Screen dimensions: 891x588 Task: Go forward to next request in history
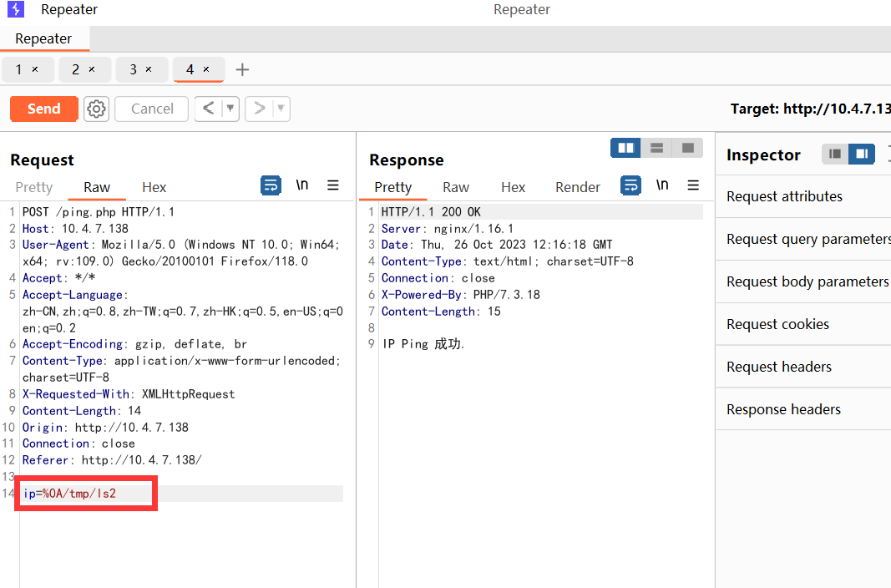pos(259,108)
